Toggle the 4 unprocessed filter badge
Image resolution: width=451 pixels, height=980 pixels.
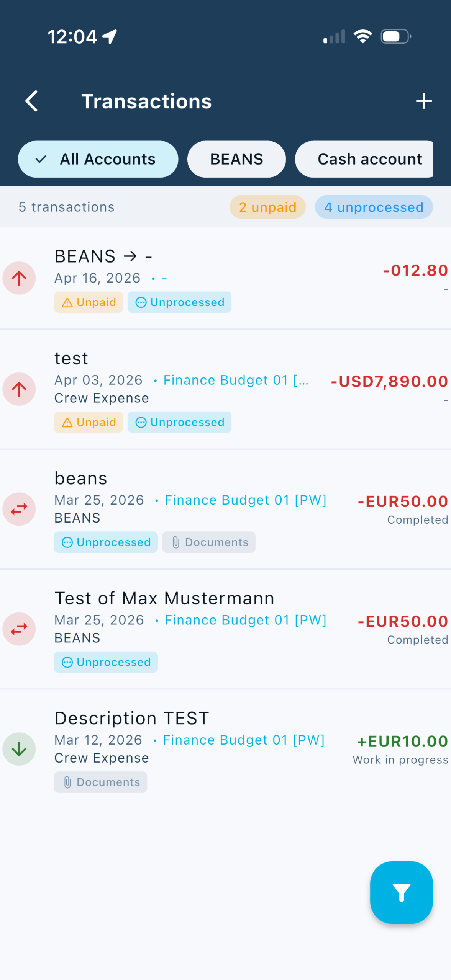tap(374, 207)
